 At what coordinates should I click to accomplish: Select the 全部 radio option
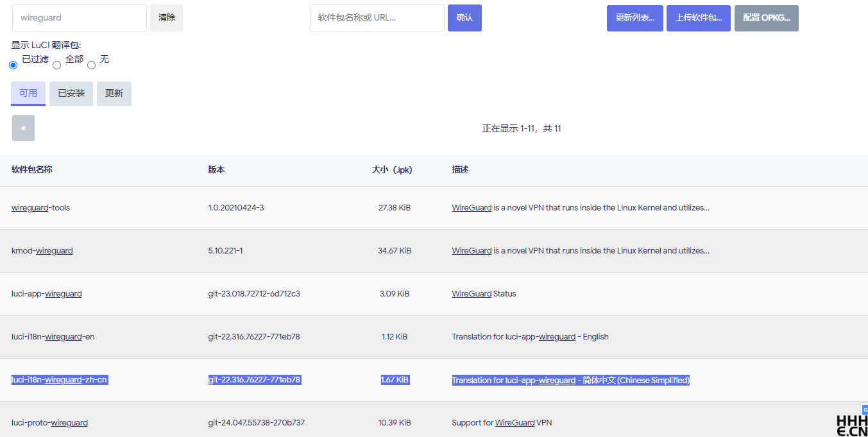[56, 65]
